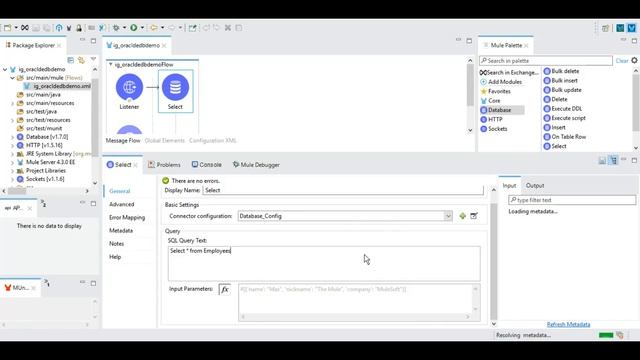Click Add Modules in palette
Screen dimensions: 640x360
[501, 82]
